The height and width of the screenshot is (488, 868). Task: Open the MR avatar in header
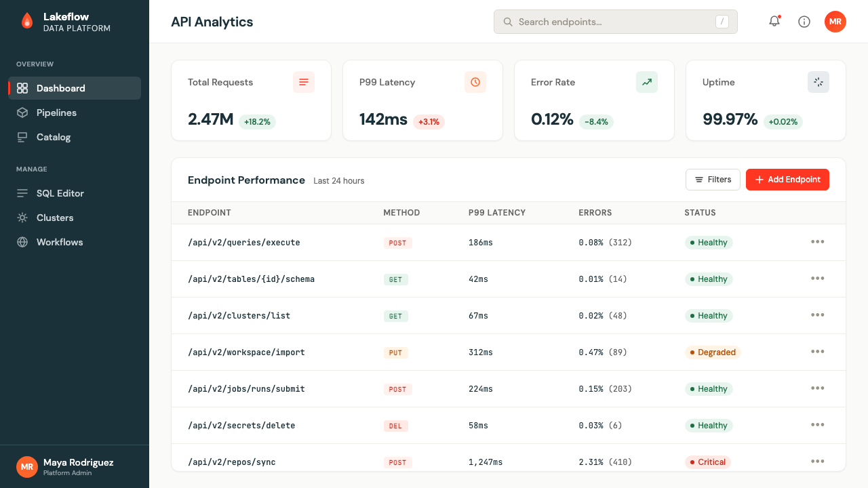(x=835, y=22)
